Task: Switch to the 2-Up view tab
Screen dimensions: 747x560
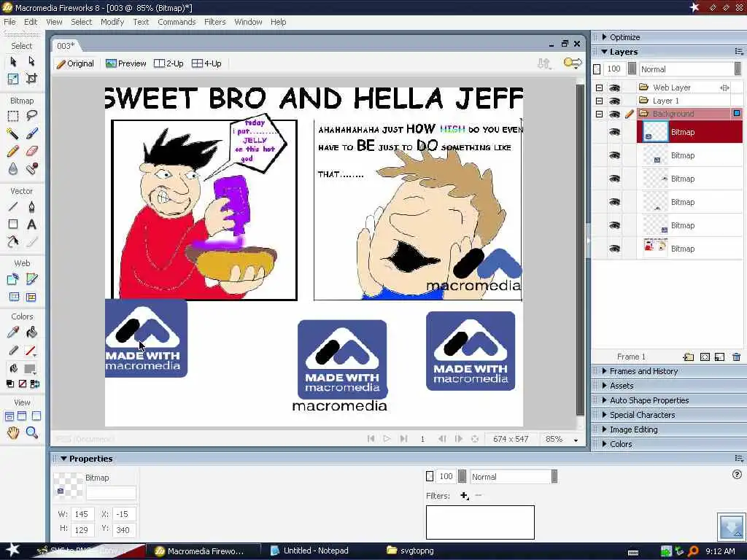Action: 169,63
